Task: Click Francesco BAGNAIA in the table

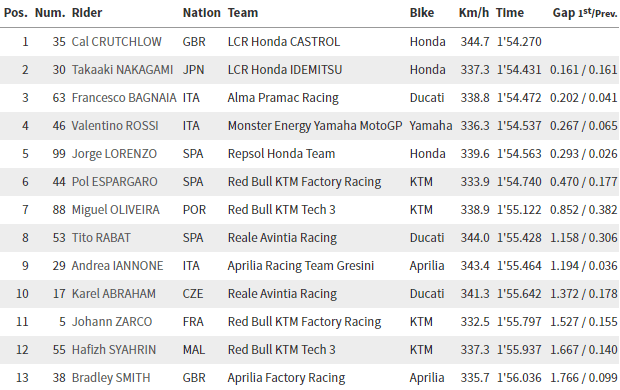Action: tap(124, 98)
